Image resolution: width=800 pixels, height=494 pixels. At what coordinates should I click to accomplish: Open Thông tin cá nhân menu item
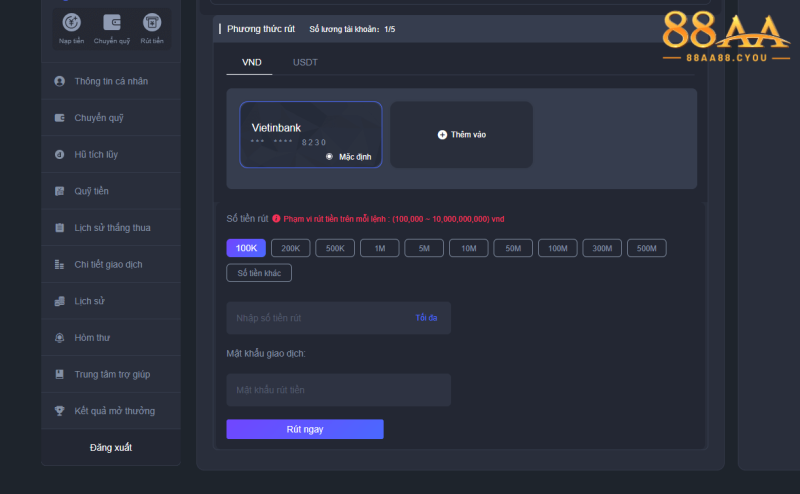(111, 81)
